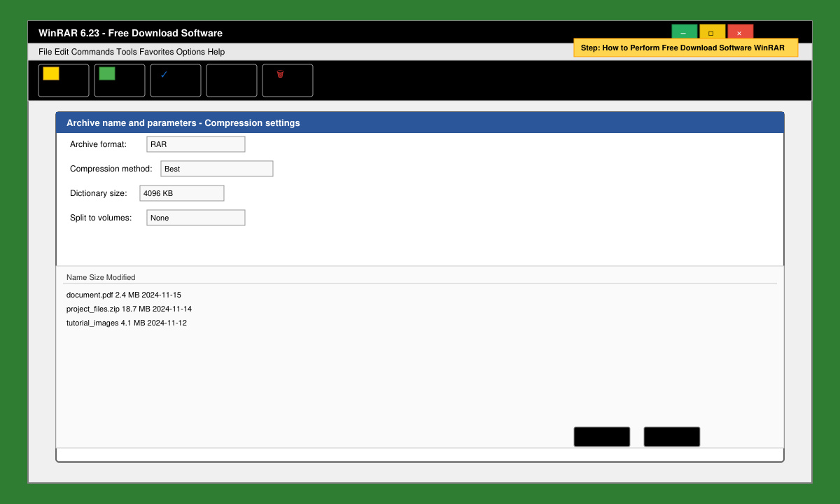Expand the Split to volumes None box
Image resolution: width=840 pixels, height=504 pixels.
tap(196, 218)
